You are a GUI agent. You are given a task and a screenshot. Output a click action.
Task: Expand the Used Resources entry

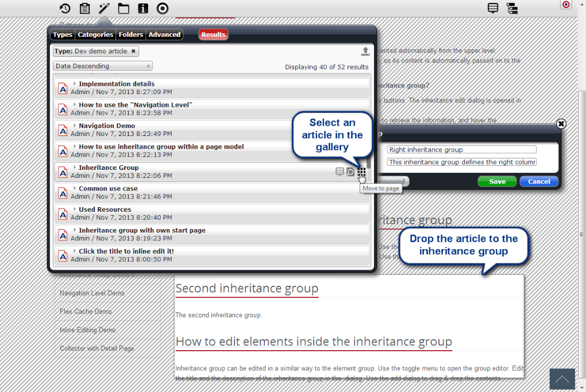click(x=75, y=209)
